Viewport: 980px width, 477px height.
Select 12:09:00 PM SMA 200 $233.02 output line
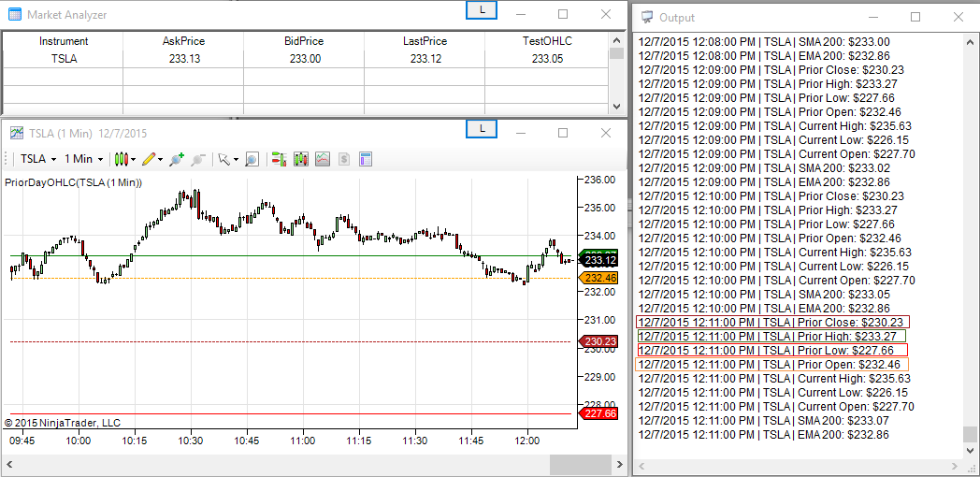[763, 168]
